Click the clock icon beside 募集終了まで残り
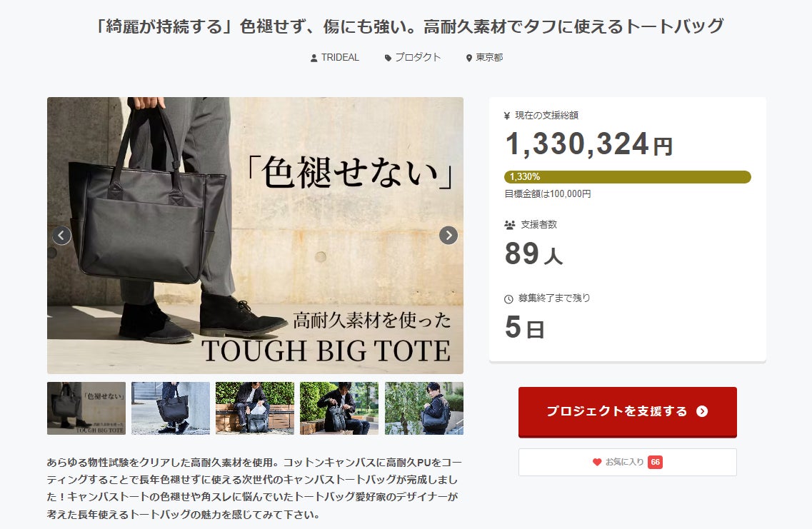This screenshot has height=529, width=812. point(508,298)
